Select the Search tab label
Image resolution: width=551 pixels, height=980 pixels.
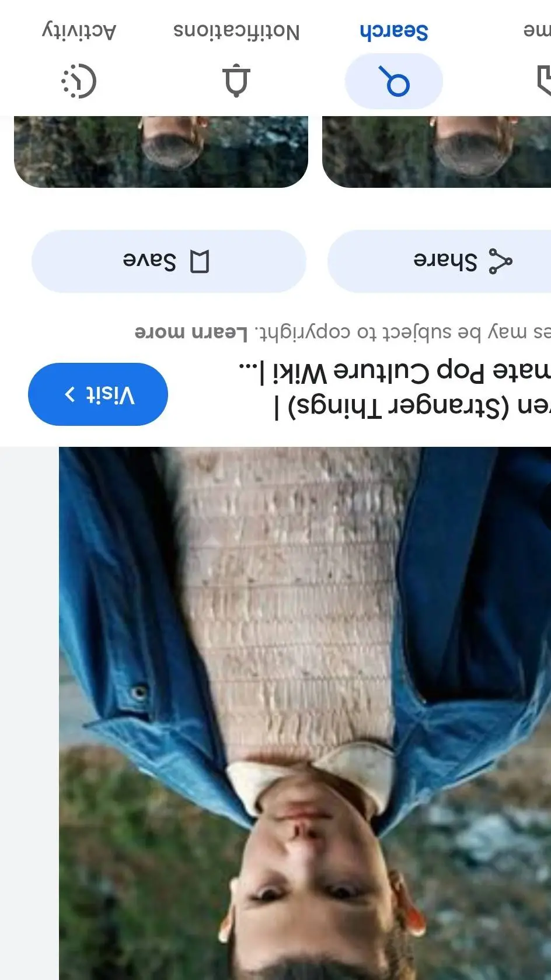(394, 31)
